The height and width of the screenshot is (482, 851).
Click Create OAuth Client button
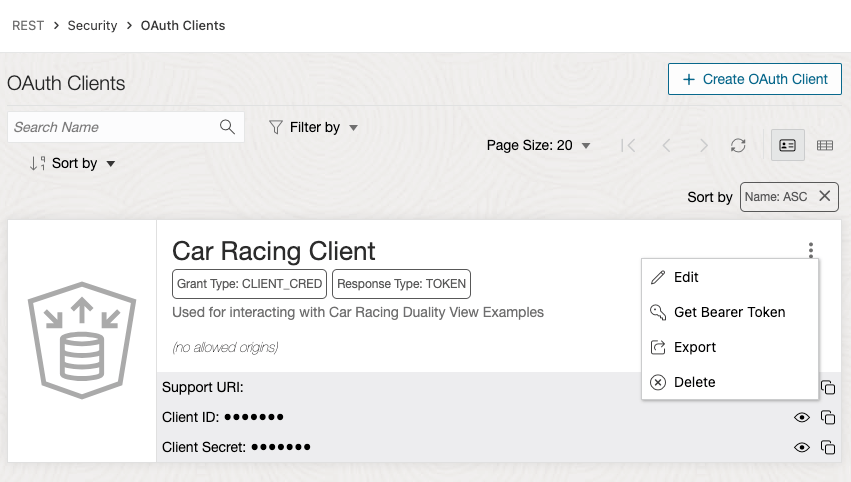[x=754, y=79]
